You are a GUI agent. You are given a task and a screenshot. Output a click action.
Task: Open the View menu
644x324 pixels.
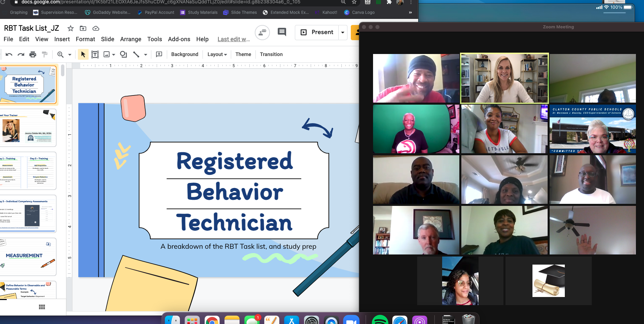42,39
